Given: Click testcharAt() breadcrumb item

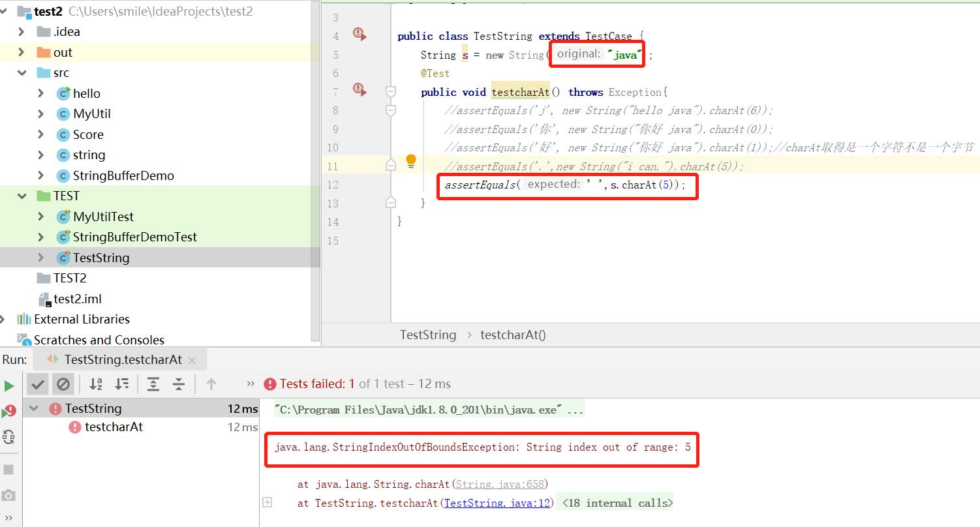Looking at the screenshot, I should pyautogui.click(x=513, y=335).
